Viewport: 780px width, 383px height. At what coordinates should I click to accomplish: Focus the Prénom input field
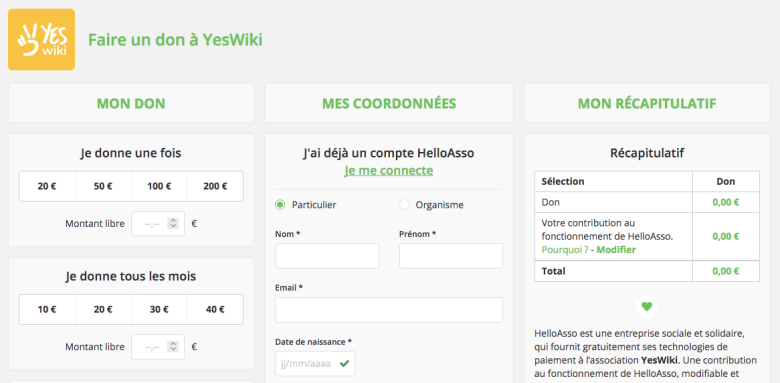pos(451,256)
